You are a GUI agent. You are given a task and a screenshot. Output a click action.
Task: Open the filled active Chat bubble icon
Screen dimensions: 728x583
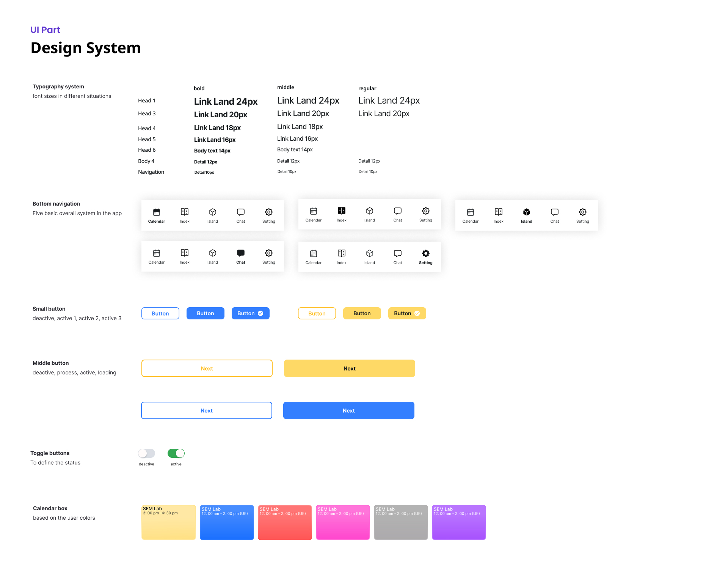tap(241, 253)
